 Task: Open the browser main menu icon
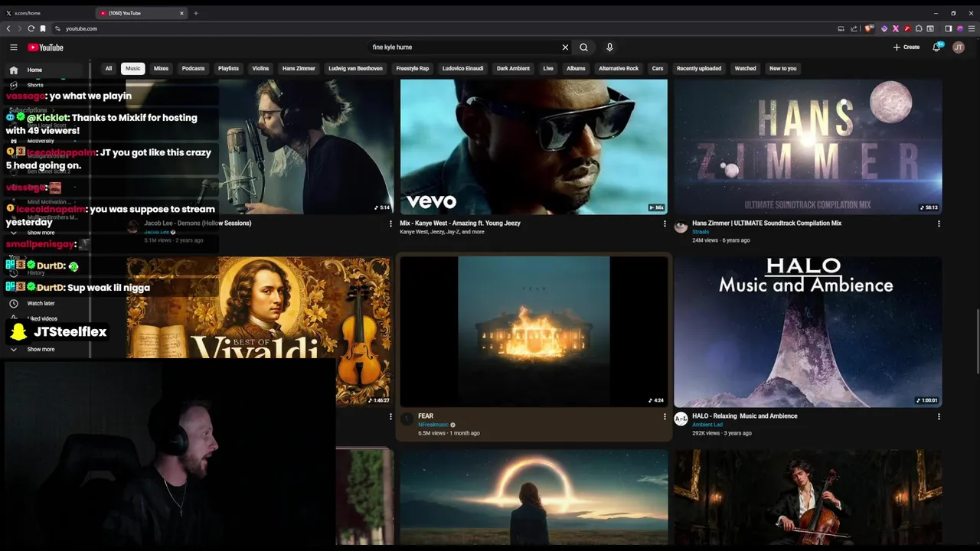click(972, 28)
